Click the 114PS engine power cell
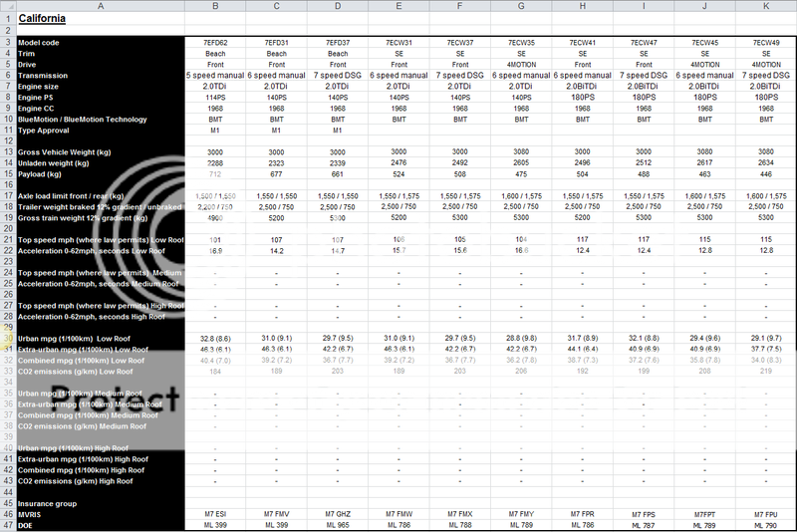The height and width of the screenshot is (532, 797). click(x=215, y=98)
